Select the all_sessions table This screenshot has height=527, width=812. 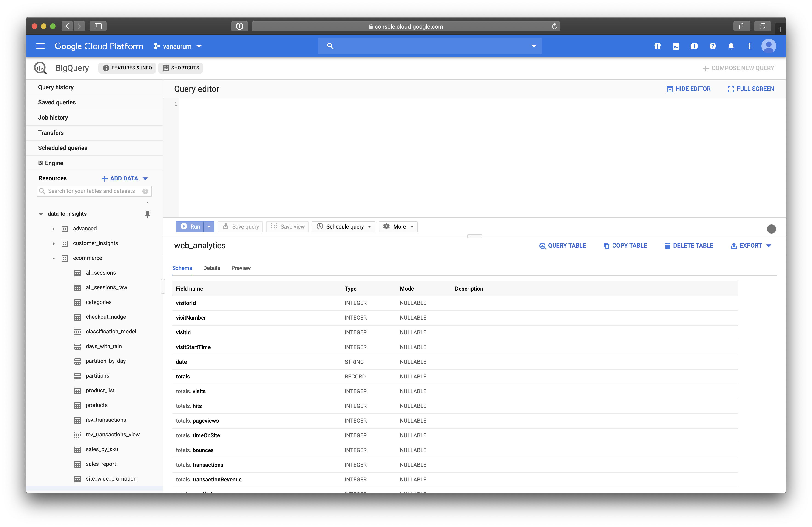101,273
